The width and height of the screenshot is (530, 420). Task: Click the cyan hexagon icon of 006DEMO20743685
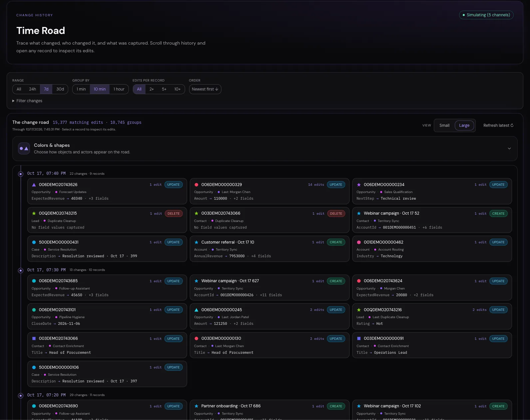[x=34, y=281]
